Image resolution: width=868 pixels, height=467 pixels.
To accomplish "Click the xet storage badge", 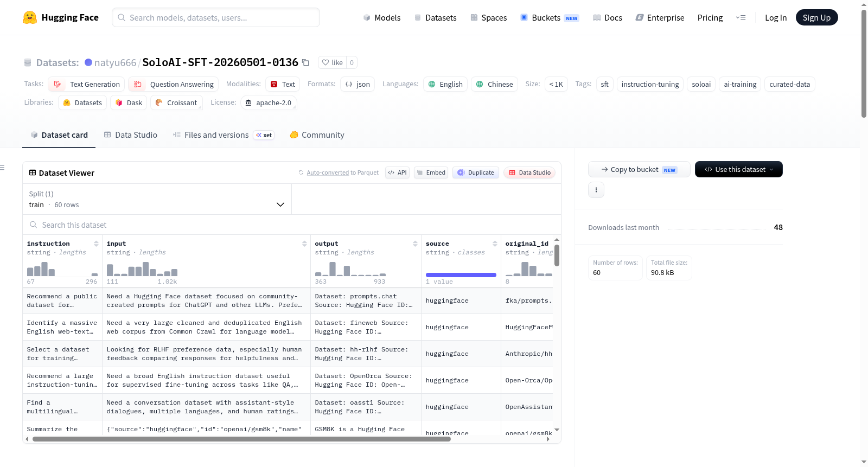I will point(264,135).
